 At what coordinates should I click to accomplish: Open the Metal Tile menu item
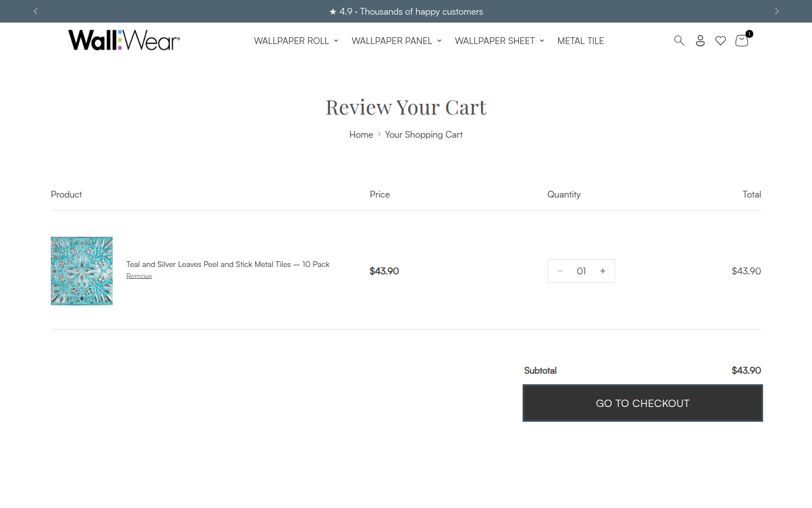580,41
